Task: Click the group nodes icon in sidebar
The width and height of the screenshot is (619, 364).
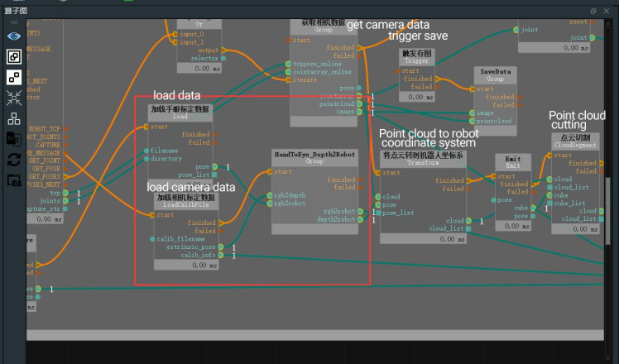Action: (14, 57)
